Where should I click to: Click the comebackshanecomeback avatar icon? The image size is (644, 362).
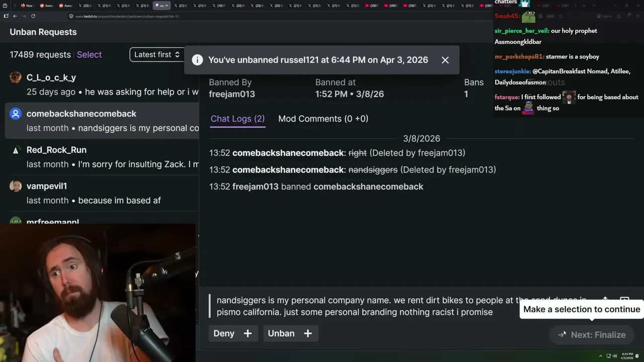coord(16,114)
